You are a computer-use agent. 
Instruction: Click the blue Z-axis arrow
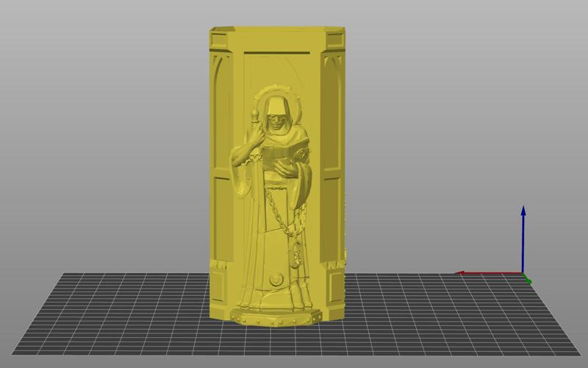pos(523,239)
